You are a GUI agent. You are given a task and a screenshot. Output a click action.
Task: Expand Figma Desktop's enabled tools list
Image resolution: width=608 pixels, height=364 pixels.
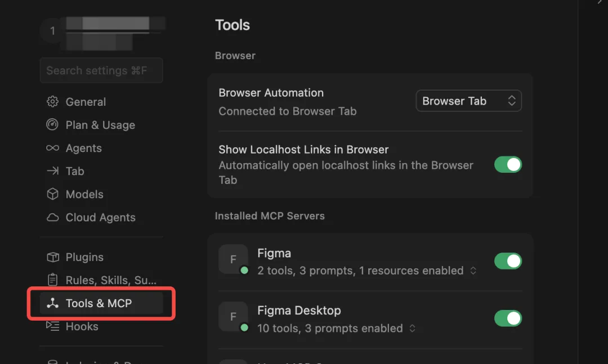pos(413,329)
